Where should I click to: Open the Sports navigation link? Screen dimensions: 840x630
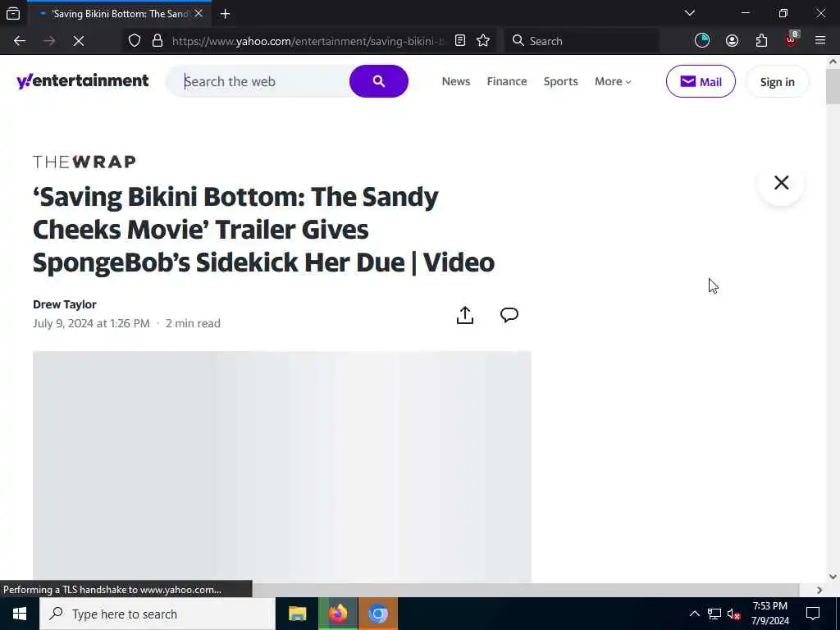tap(560, 81)
